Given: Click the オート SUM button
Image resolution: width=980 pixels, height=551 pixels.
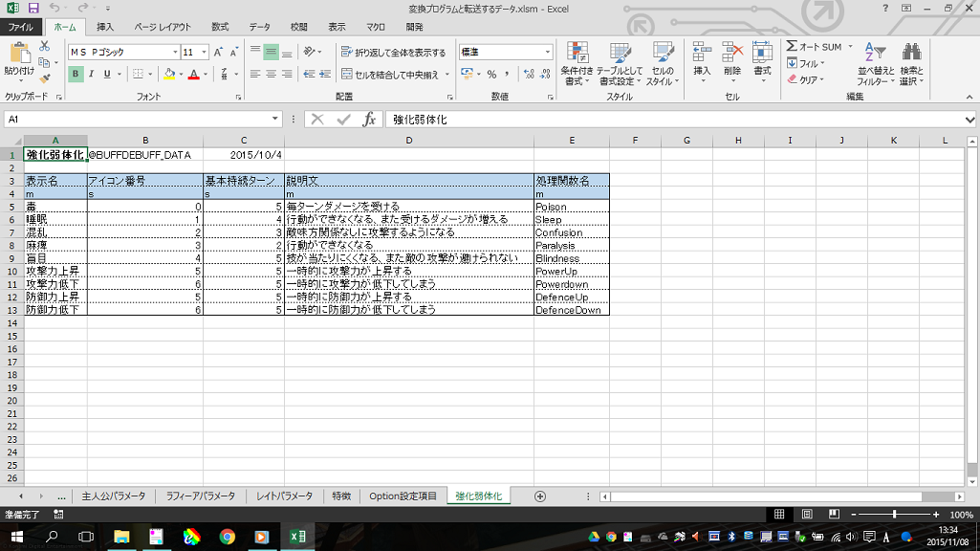Looking at the screenshot, I should click(814, 46).
